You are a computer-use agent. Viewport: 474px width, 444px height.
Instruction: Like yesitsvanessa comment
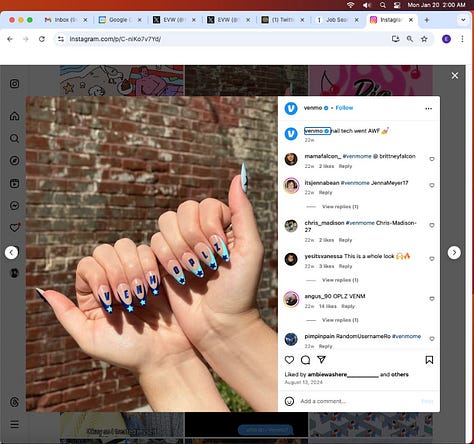pyautogui.click(x=432, y=259)
